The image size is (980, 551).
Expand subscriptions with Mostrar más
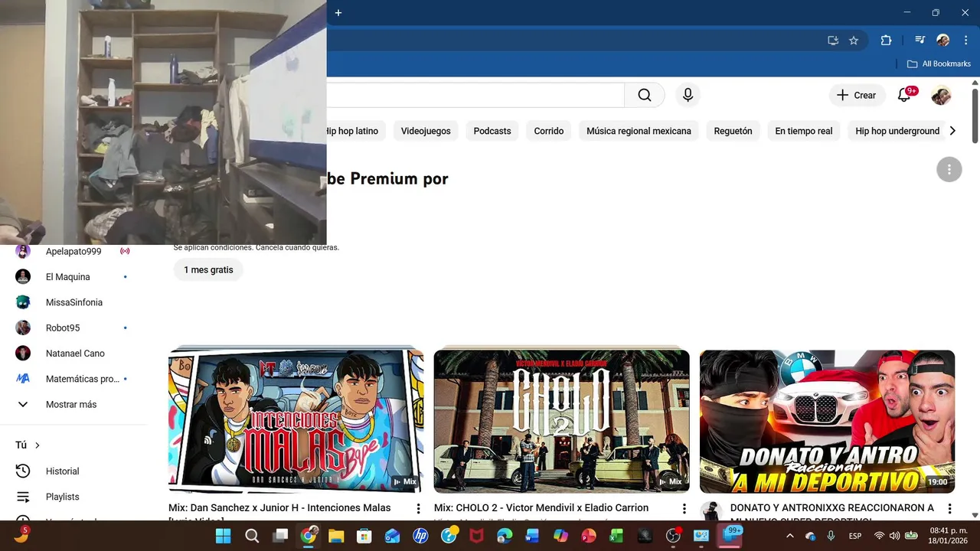pos(73,404)
